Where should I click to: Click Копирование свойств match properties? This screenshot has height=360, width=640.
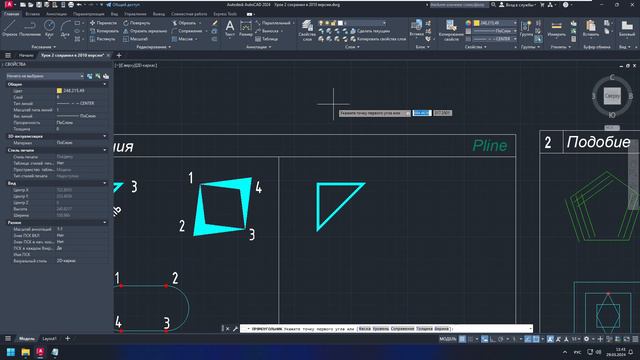[x=451, y=30]
